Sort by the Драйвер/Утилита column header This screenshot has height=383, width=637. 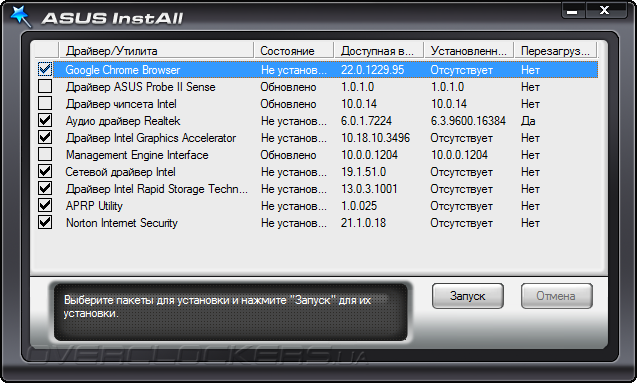coord(156,51)
